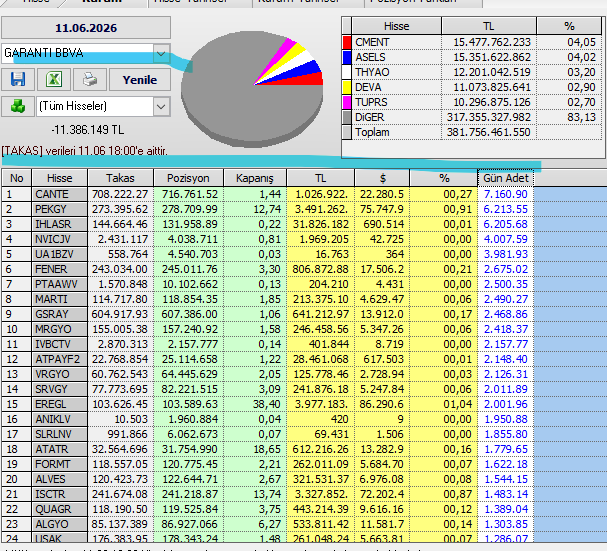Select the FORMT stock cell
607x551 pixels.
point(60,464)
